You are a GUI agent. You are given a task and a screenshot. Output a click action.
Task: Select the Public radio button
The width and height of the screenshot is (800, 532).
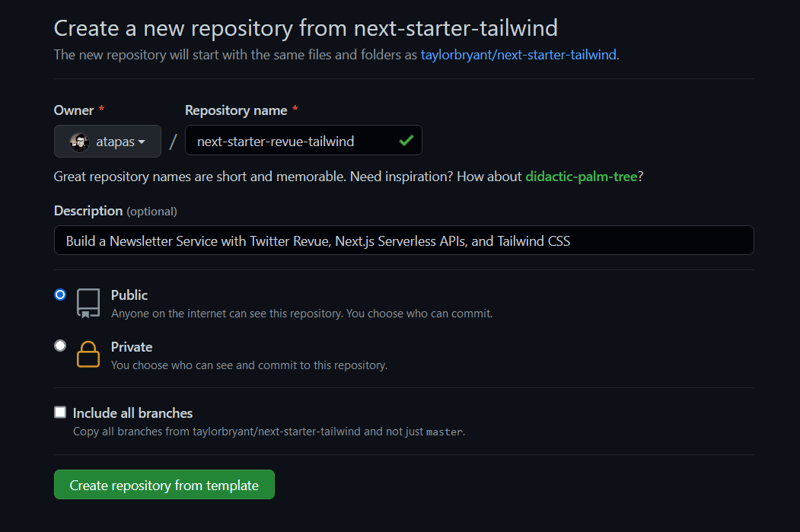click(60, 294)
